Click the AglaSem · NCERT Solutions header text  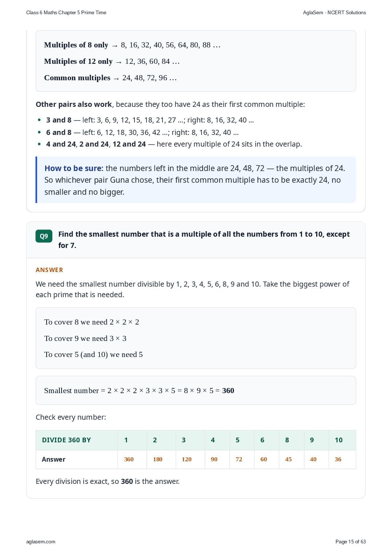click(334, 12)
